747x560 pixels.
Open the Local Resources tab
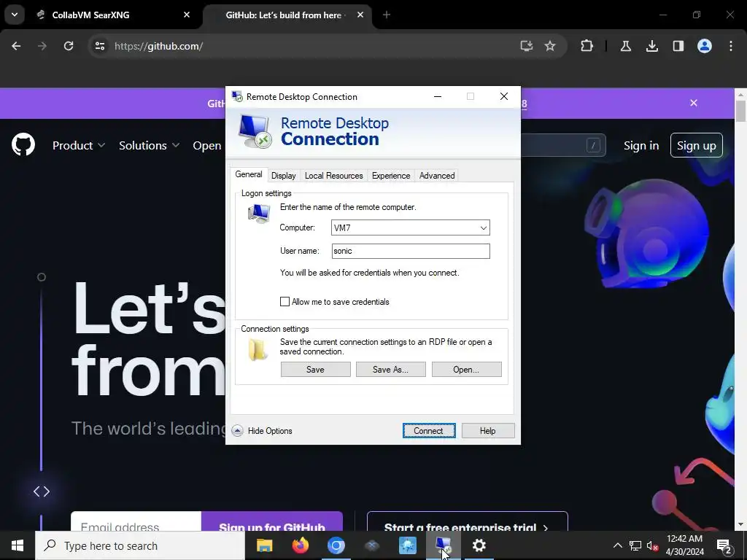pos(333,176)
